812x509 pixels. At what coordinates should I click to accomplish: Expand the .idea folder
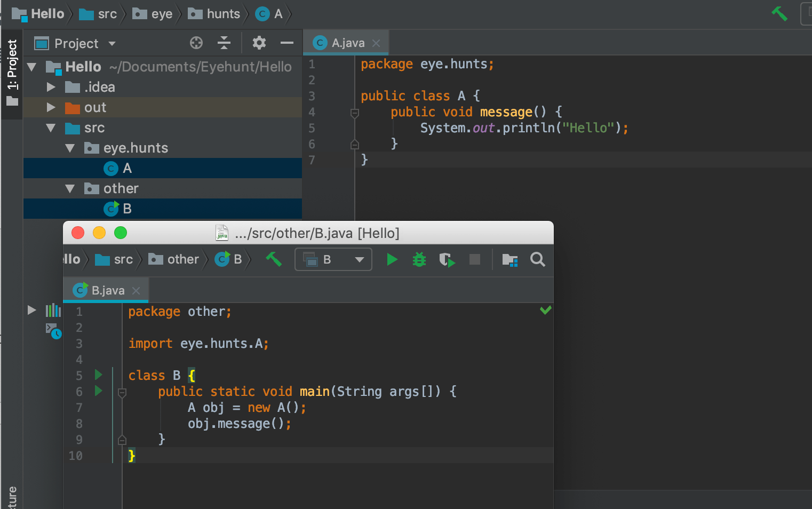[51, 86]
